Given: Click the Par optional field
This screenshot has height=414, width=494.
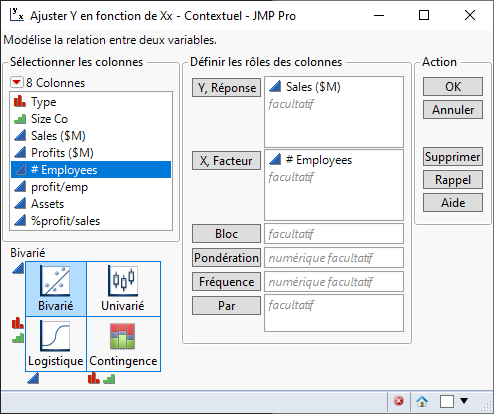Looking at the screenshot, I should point(334,313).
